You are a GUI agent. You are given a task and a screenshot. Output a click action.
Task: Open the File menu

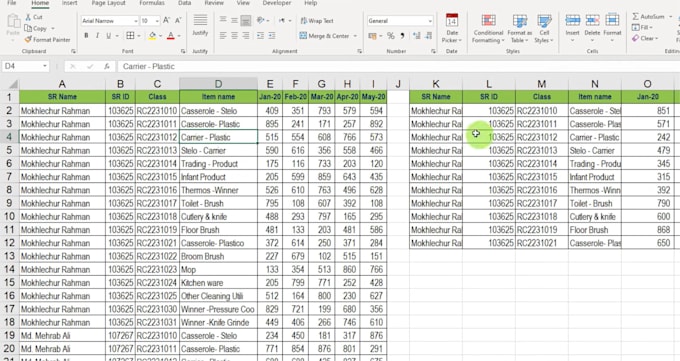pyautogui.click(x=12, y=3)
